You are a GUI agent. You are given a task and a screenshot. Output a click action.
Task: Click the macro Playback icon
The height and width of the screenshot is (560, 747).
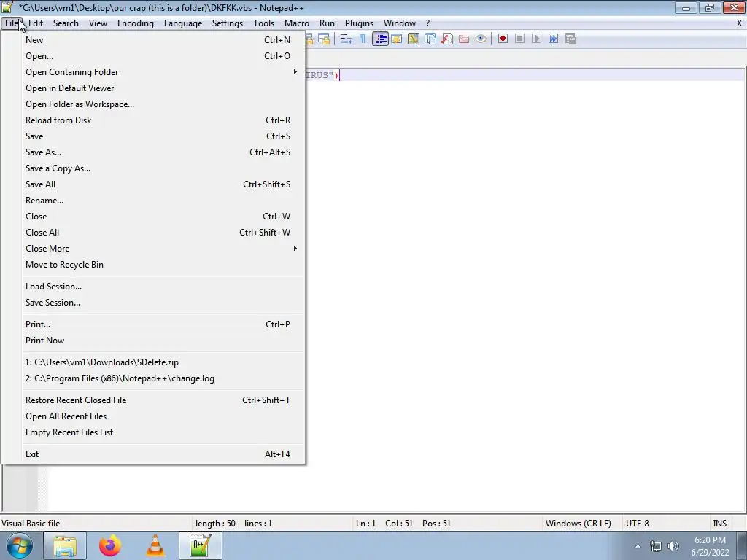tap(536, 39)
